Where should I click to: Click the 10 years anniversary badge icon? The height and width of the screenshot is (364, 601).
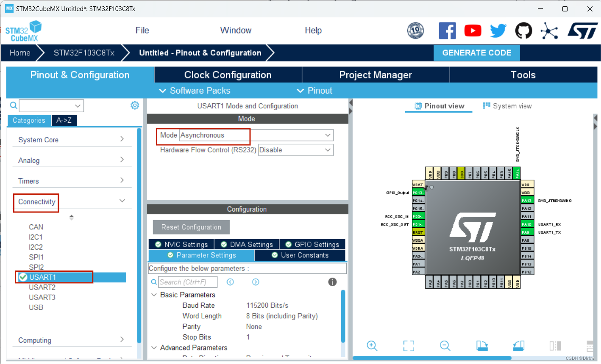[x=415, y=30]
